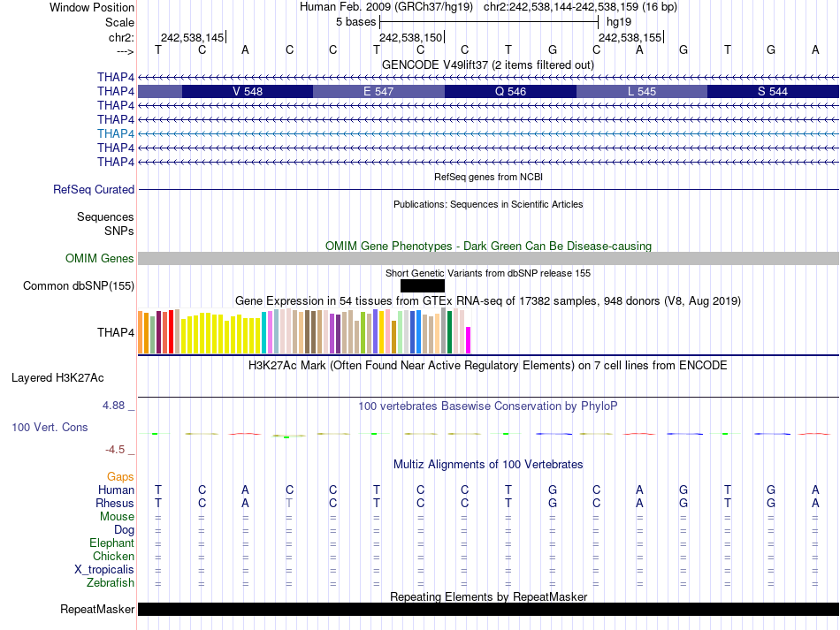Click the Q 546 codon segment
Screen dimensions: 840x630
click(510, 91)
